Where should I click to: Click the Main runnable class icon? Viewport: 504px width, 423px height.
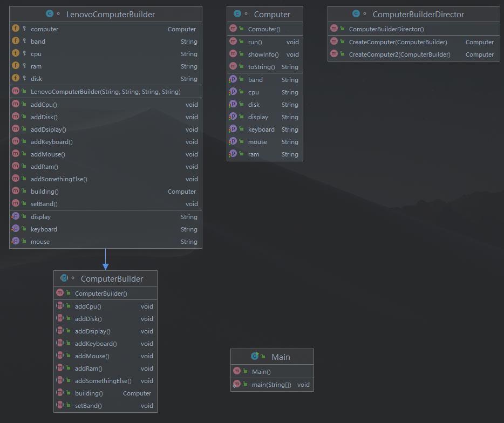255,356
